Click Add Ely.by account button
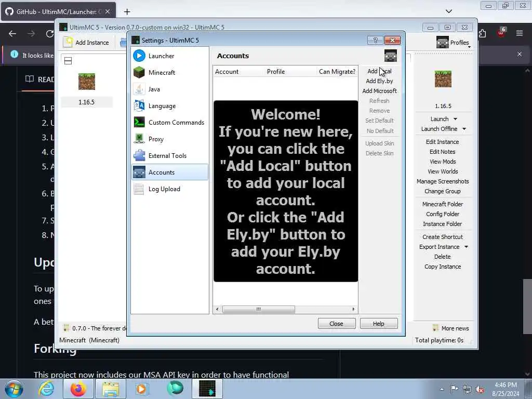Viewport: 532px width, 399px height. (x=379, y=81)
